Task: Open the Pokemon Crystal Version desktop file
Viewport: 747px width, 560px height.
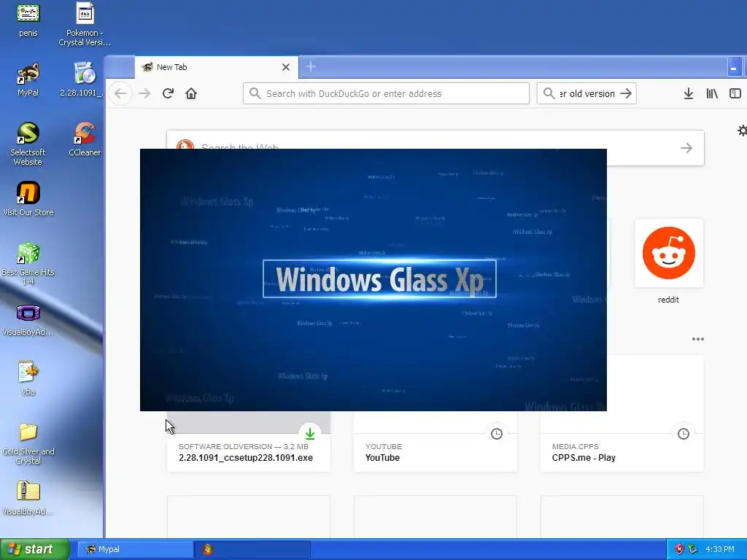Action: tap(85, 24)
